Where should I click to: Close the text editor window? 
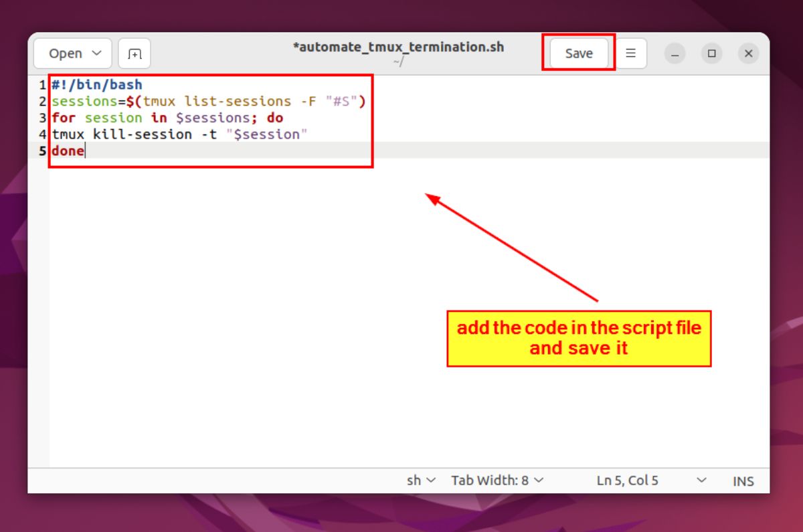coord(749,54)
